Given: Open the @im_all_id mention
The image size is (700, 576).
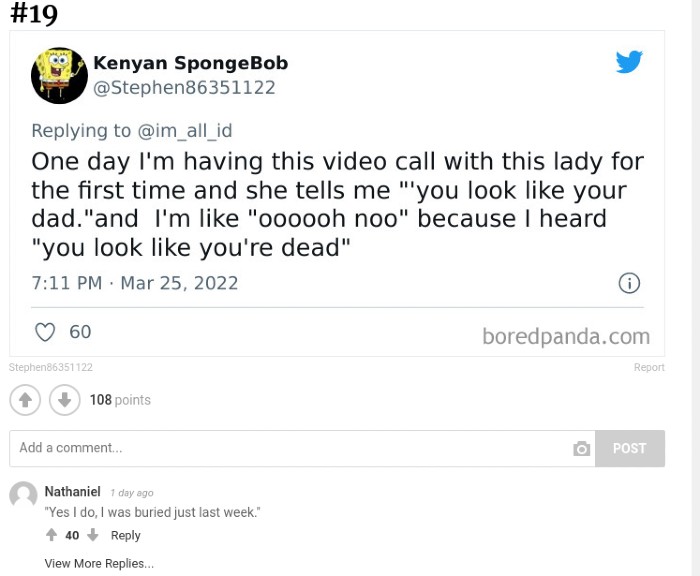Looking at the screenshot, I should pyautogui.click(x=185, y=131).
